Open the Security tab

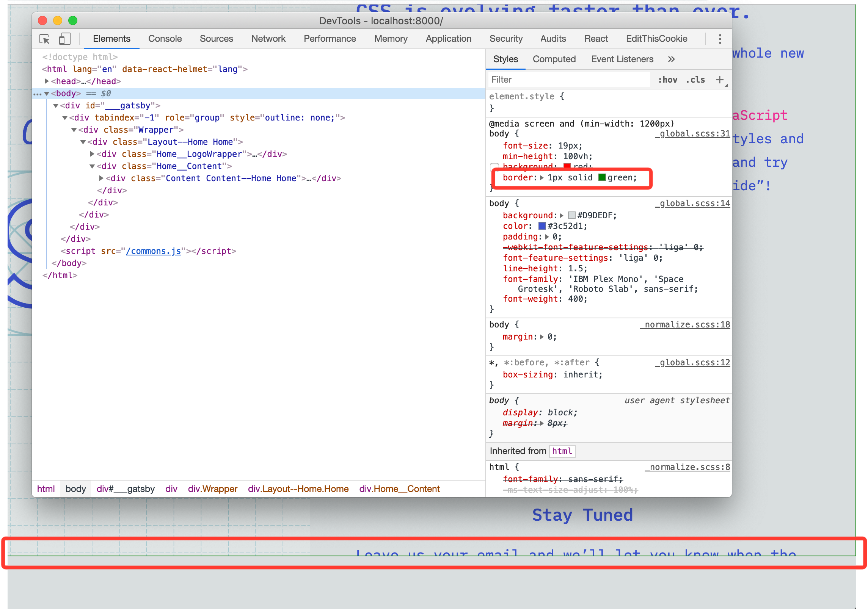point(506,39)
